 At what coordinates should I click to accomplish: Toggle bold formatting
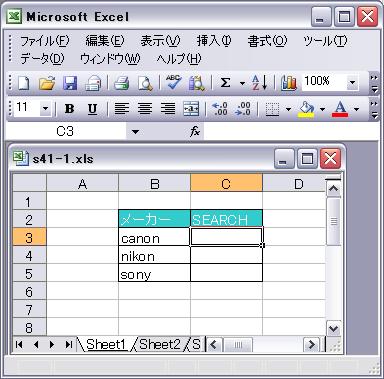(x=69, y=109)
